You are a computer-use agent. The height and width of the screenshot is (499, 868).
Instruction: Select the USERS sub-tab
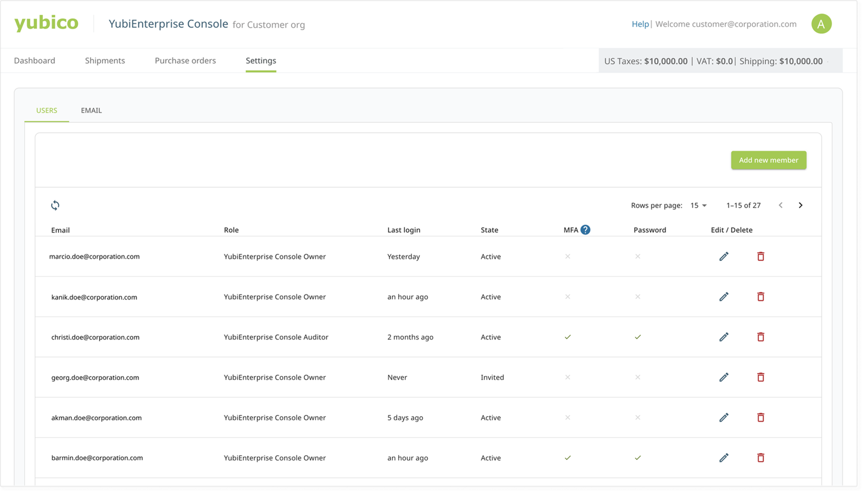tap(47, 110)
